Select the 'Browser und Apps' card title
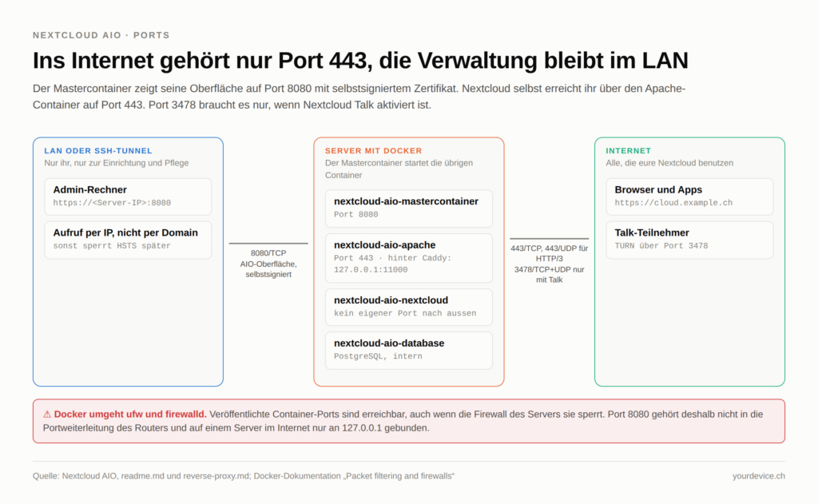818x504 pixels. pyautogui.click(x=658, y=190)
